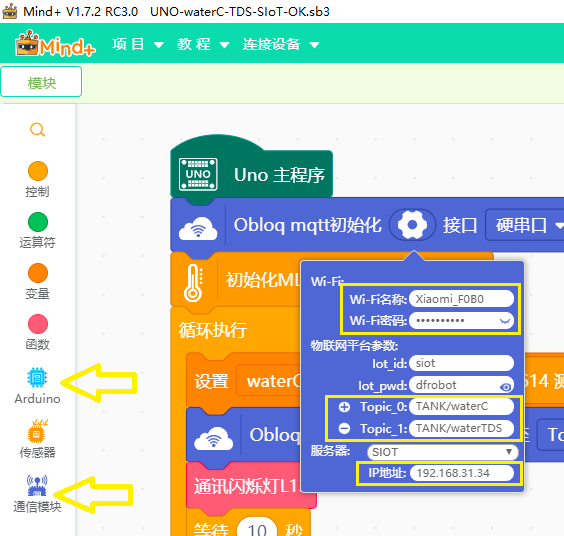The width and height of the screenshot is (564, 536).
Task: Click the Mind+ logo in the header
Action: pyautogui.click(x=55, y=44)
